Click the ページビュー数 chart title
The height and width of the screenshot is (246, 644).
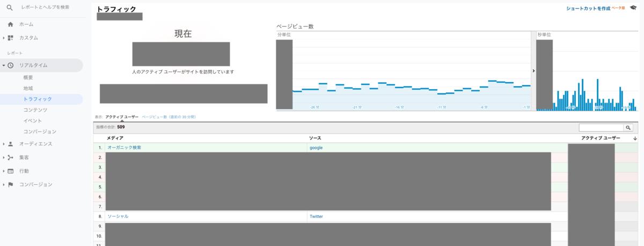click(295, 26)
